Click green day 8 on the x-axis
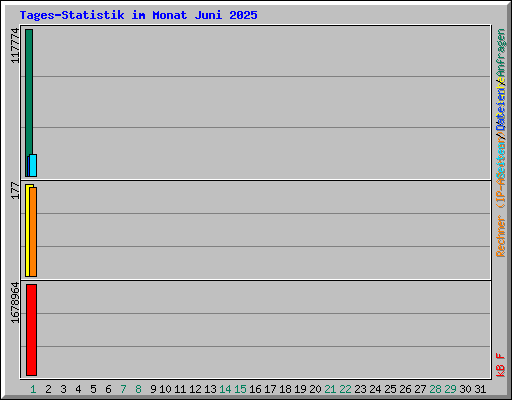 (x=138, y=389)
